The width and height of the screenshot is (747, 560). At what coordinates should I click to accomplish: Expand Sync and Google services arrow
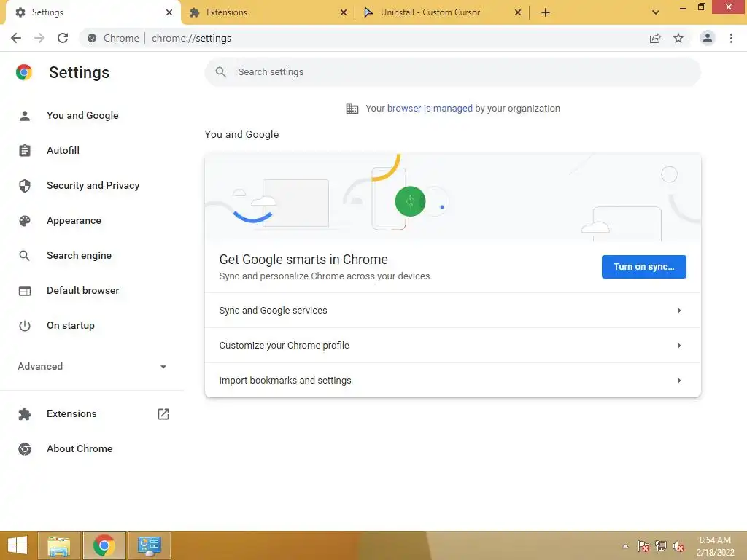pyautogui.click(x=679, y=311)
